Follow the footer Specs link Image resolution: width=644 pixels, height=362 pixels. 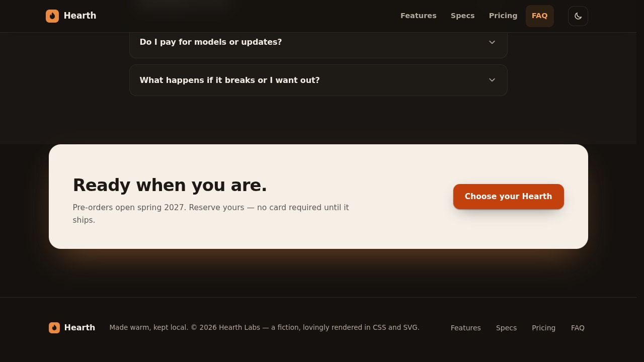[x=506, y=328]
